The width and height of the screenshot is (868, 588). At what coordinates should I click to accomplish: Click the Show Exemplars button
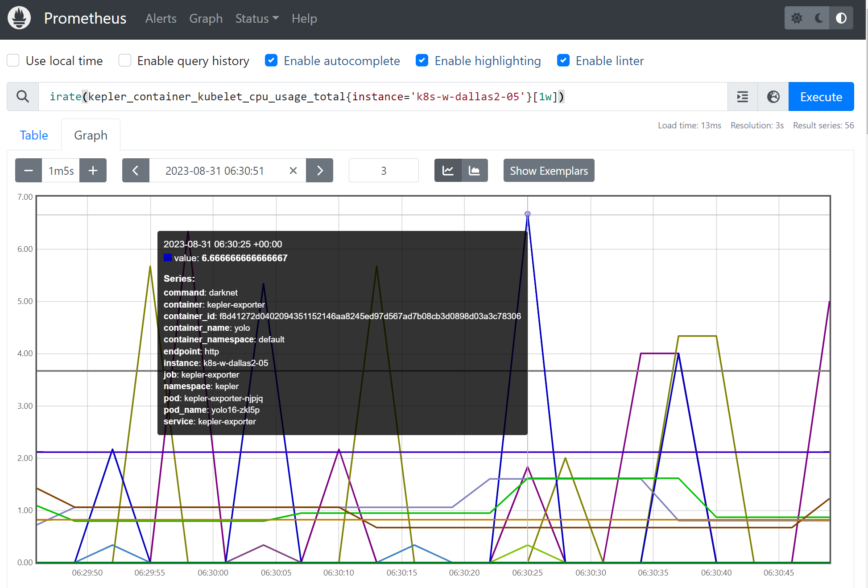pyautogui.click(x=549, y=170)
